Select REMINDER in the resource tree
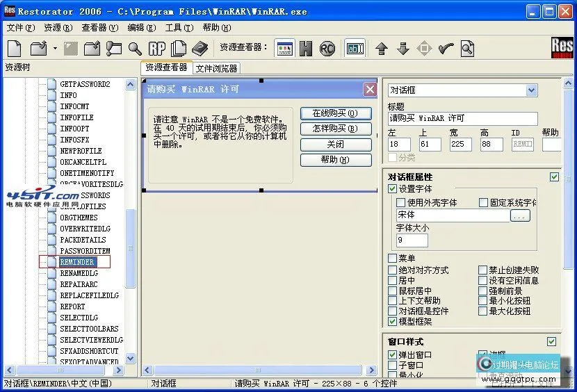This screenshot has width=577, height=392. click(77, 262)
